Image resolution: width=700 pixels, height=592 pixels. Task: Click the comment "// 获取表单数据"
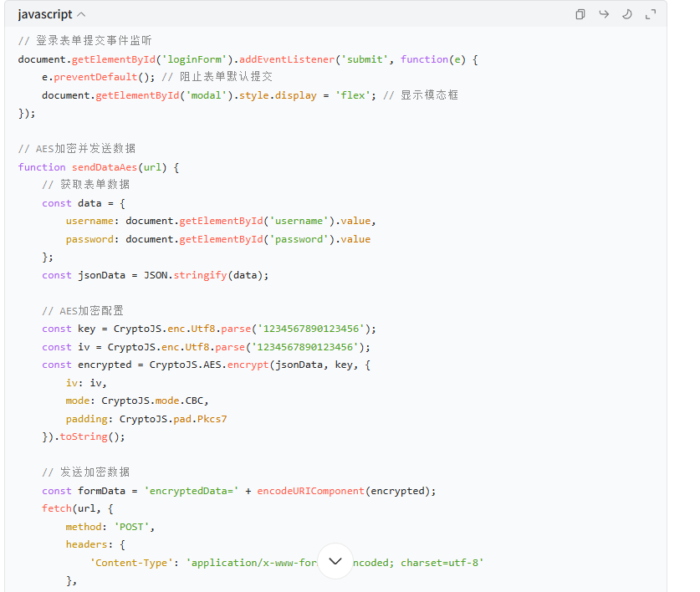85,185
